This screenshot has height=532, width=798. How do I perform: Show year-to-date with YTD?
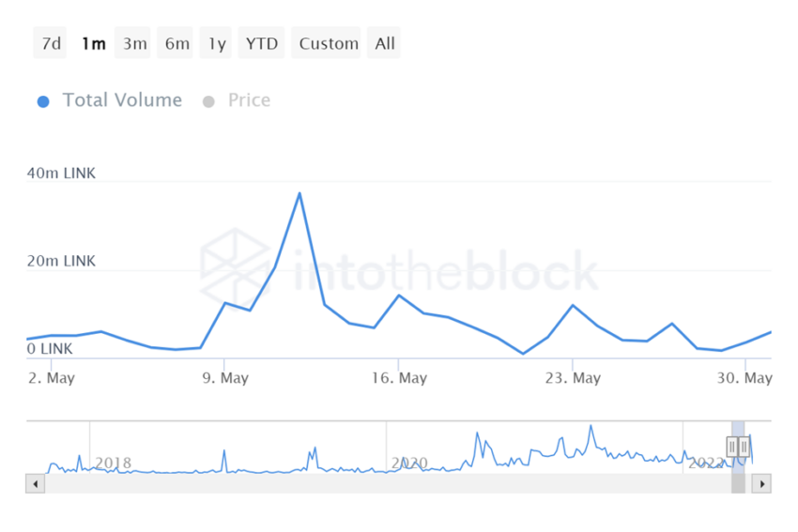(262, 43)
